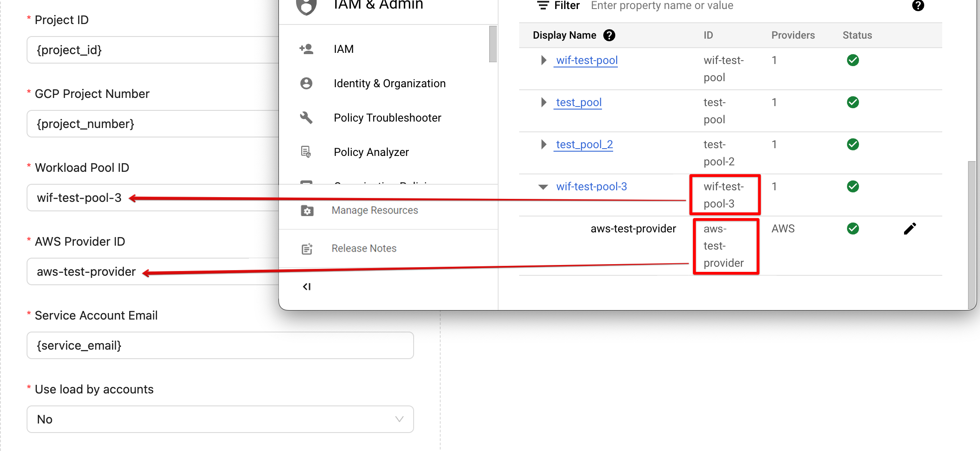980x451 pixels.
Task: Click the IAM add-person icon
Action: coord(306,49)
